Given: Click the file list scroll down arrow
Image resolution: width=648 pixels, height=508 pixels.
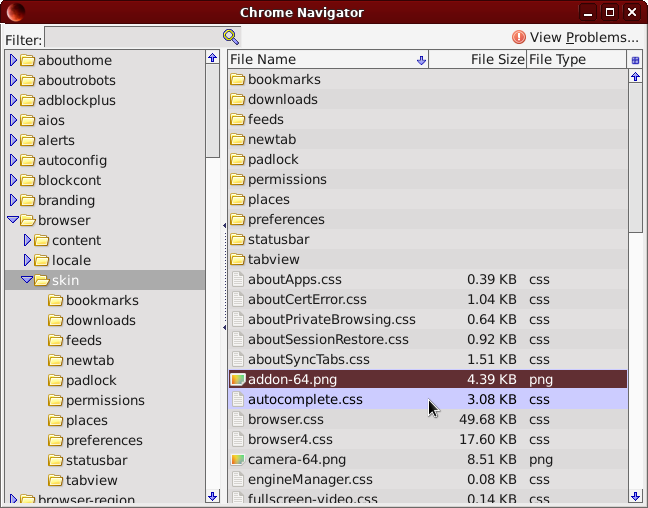Looking at the screenshot, I should click(x=635, y=496).
